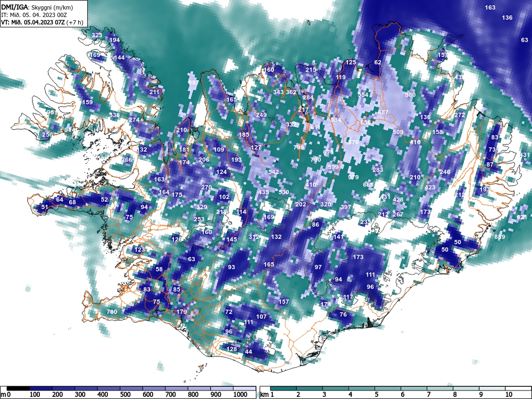
Task: Select the map value '68'
Action: (72, 203)
